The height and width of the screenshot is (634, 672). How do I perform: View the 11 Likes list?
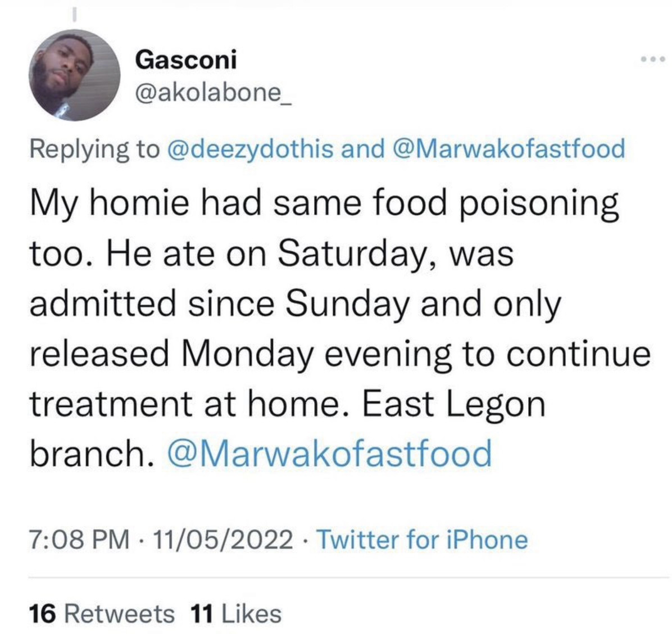pyautogui.click(x=236, y=613)
